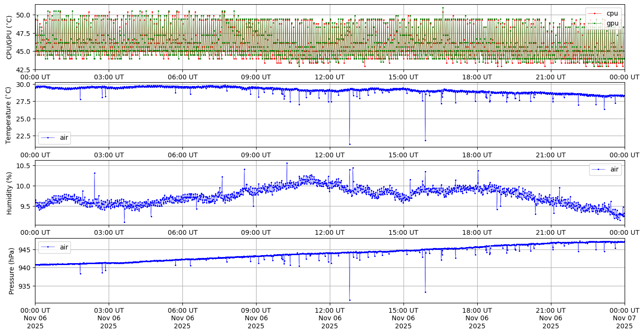
Task: Click the 12:00 UT Nov 06 bottom tick label
Action: click(329, 318)
